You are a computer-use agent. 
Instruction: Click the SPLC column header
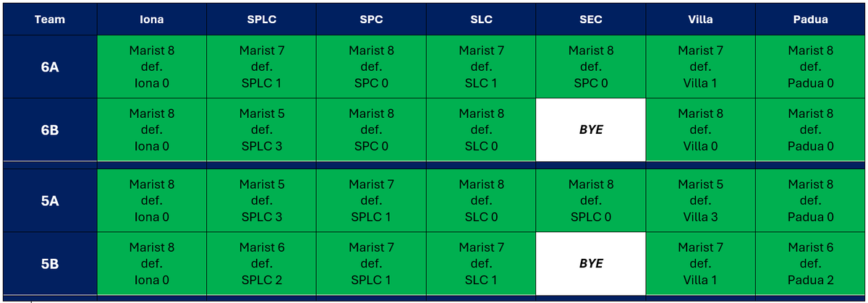click(x=261, y=20)
